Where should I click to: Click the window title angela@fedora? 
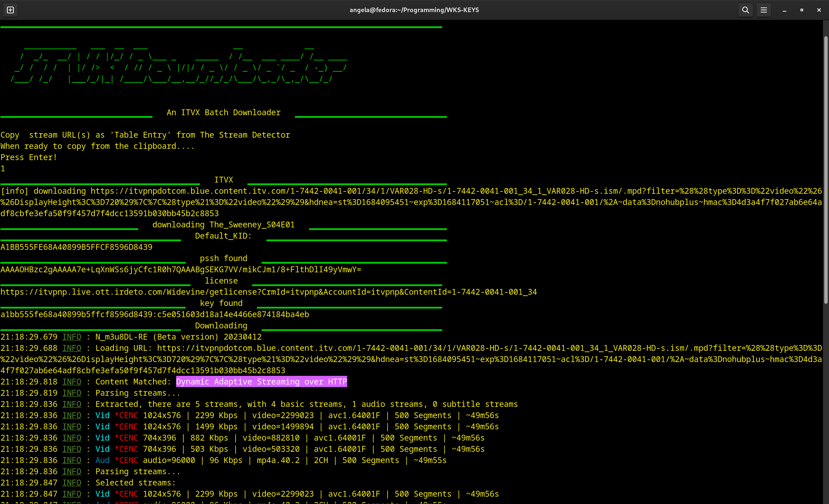414,10
